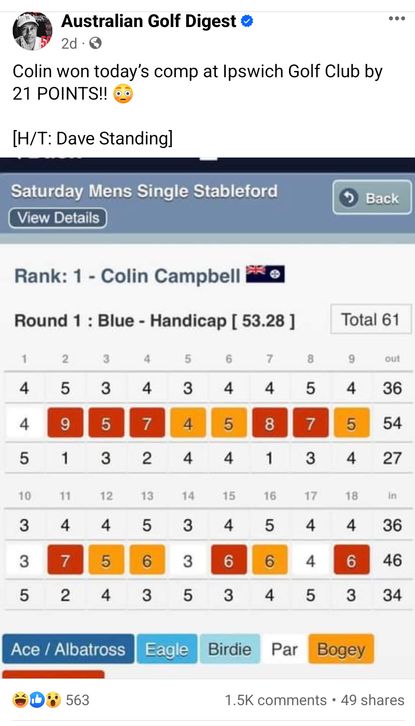Select the Birdie legend swatch
Image resolution: width=415 pixels, height=726 pixels.
click(230, 649)
